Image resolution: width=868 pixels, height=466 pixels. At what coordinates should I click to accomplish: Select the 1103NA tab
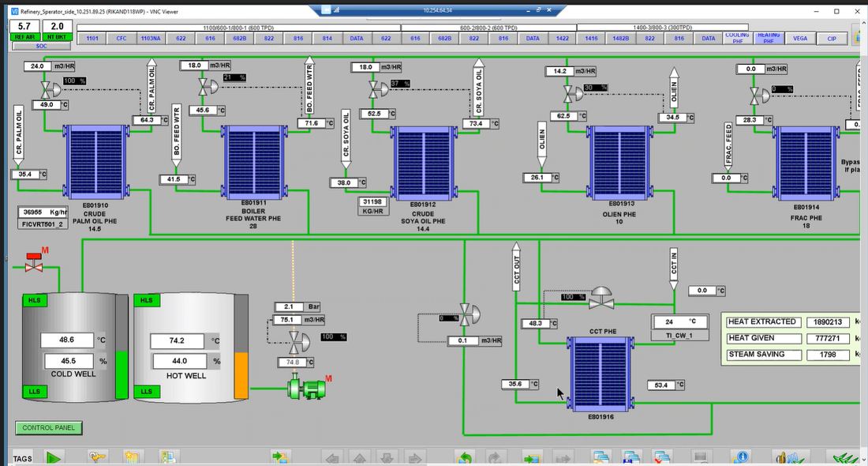[x=152, y=38]
